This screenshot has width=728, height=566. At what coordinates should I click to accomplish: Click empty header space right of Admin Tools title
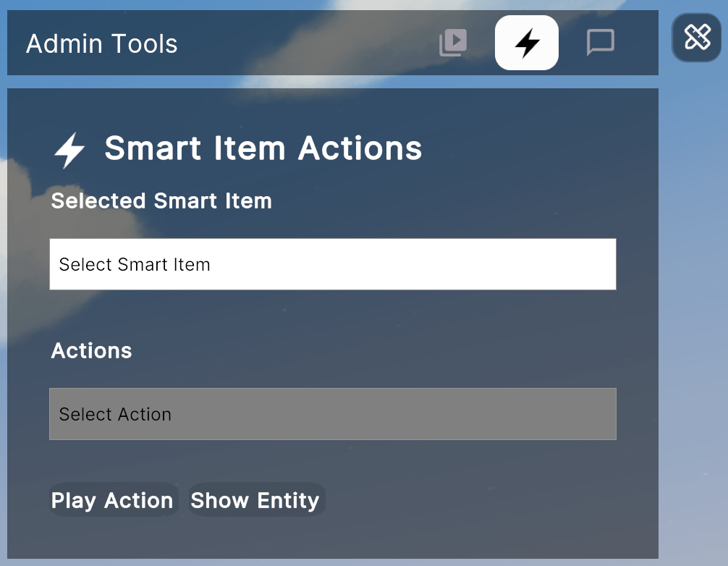click(304, 43)
